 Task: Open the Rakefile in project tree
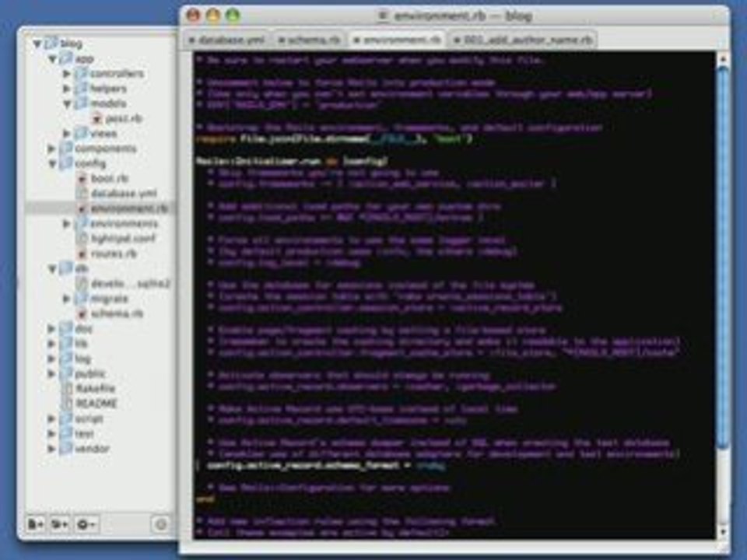point(95,389)
